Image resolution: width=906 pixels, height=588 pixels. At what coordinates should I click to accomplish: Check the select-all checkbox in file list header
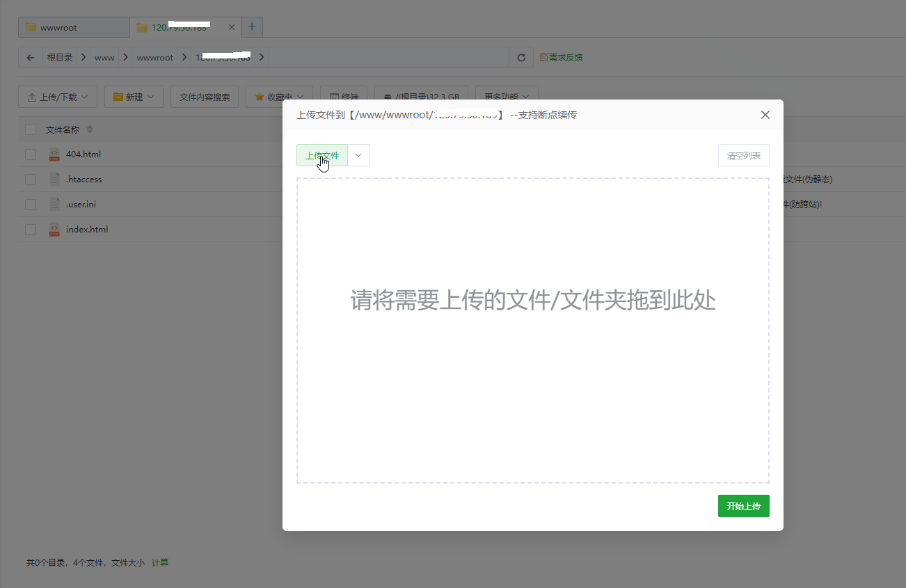click(x=30, y=129)
